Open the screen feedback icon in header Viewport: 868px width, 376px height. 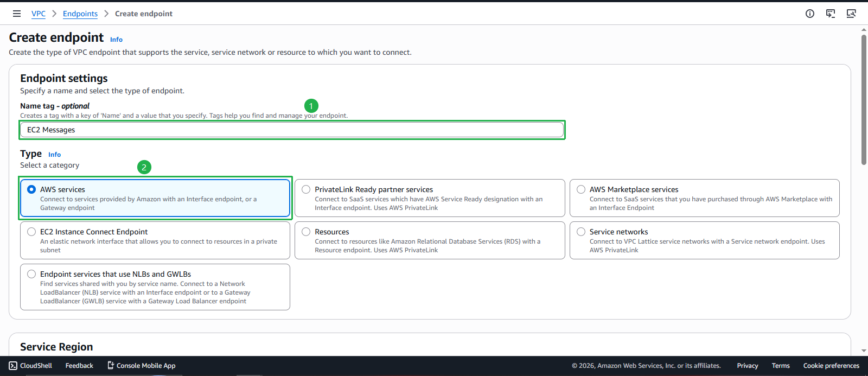pos(831,14)
